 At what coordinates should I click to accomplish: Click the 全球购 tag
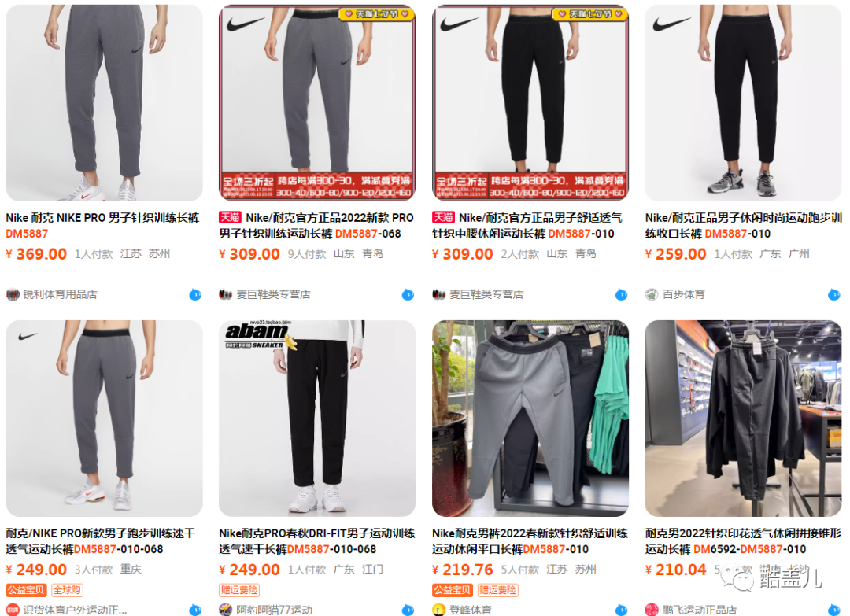pos(67,590)
